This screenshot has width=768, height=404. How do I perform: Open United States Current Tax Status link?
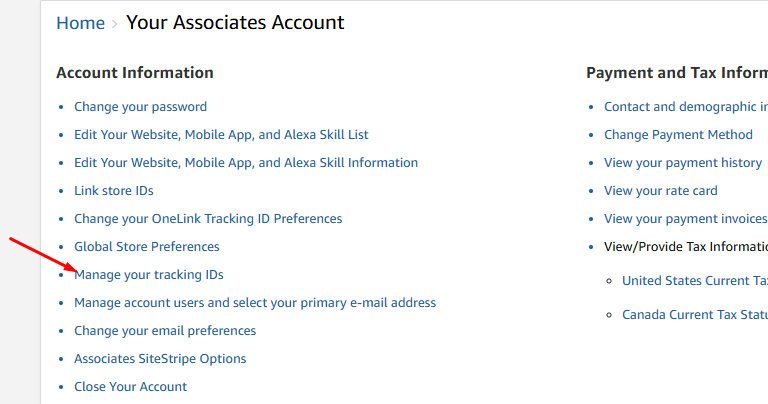pos(695,281)
